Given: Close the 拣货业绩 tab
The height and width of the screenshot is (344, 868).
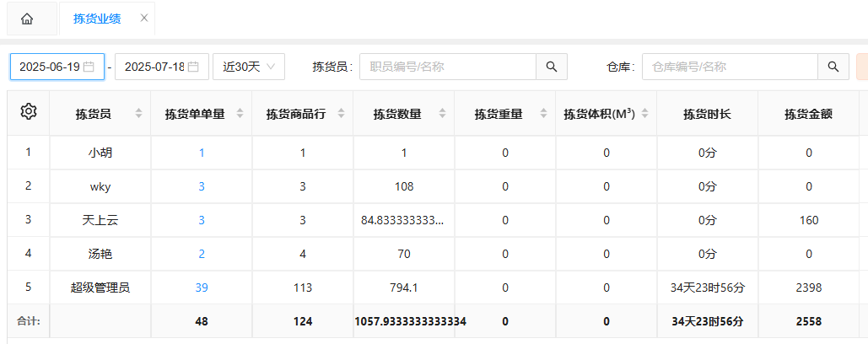Looking at the screenshot, I should click(144, 19).
